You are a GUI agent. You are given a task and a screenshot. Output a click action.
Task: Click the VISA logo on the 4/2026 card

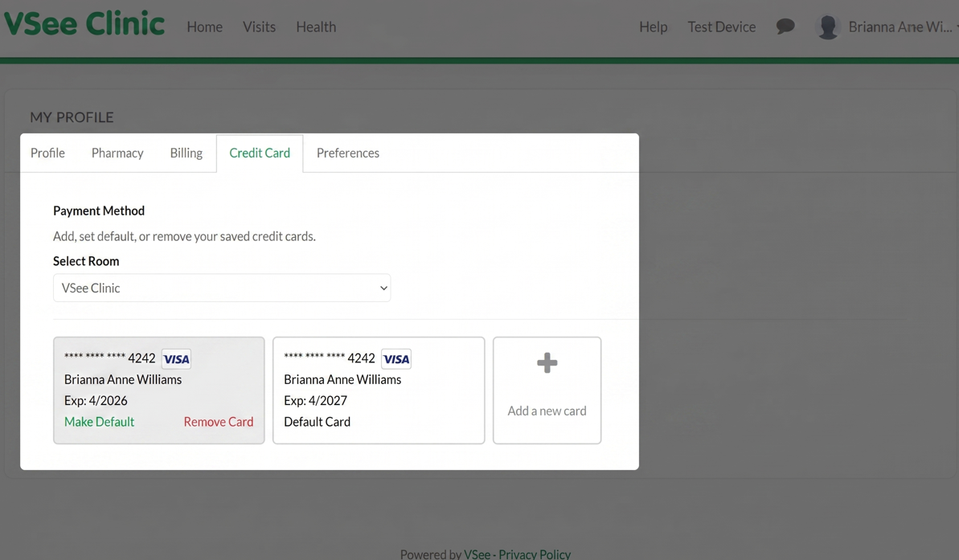(176, 358)
